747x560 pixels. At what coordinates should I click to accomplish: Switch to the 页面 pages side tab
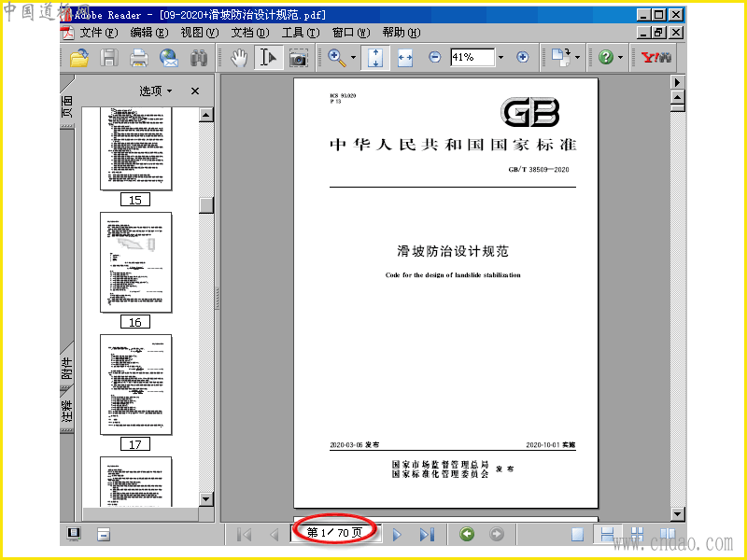[x=67, y=106]
